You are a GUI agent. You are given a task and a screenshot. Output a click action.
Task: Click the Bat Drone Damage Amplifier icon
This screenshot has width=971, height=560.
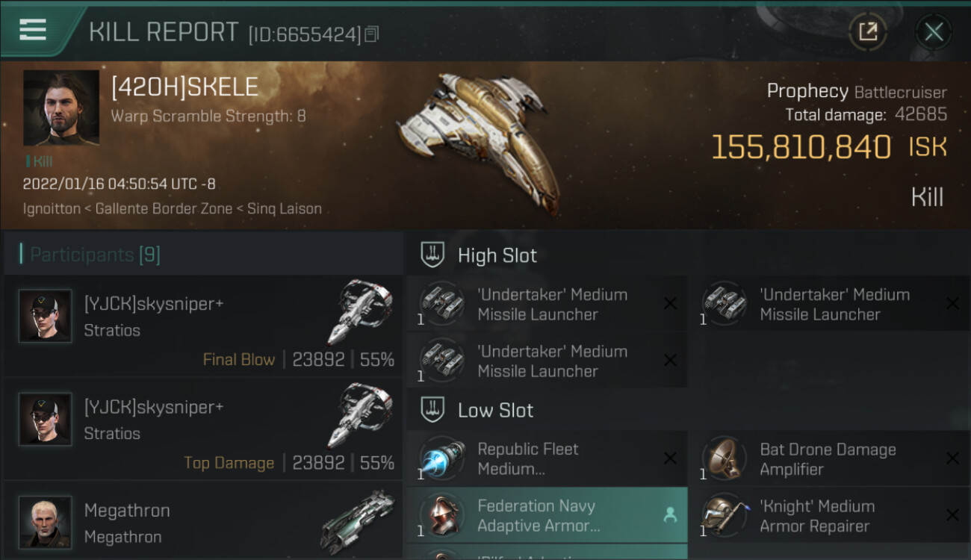pos(725,458)
